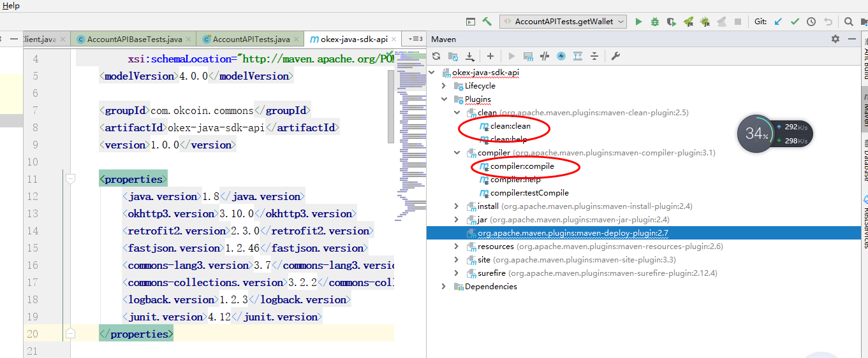
Task: Expand the surefire plugin node
Action: pos(457,273)
